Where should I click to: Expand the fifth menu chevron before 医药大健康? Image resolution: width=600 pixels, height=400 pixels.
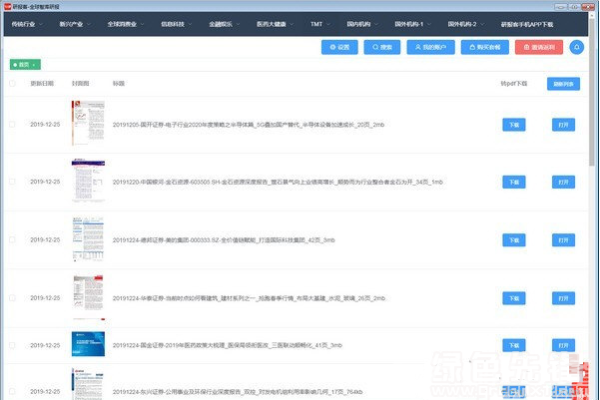(238, 24)
